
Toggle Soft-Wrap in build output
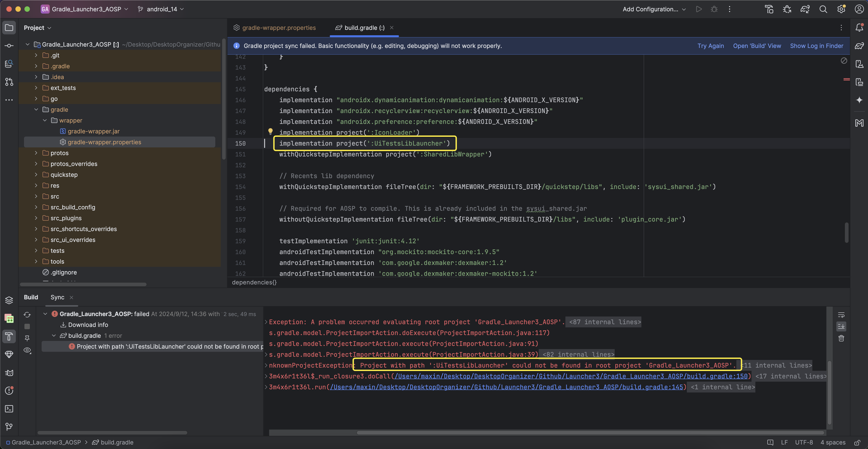841,315
